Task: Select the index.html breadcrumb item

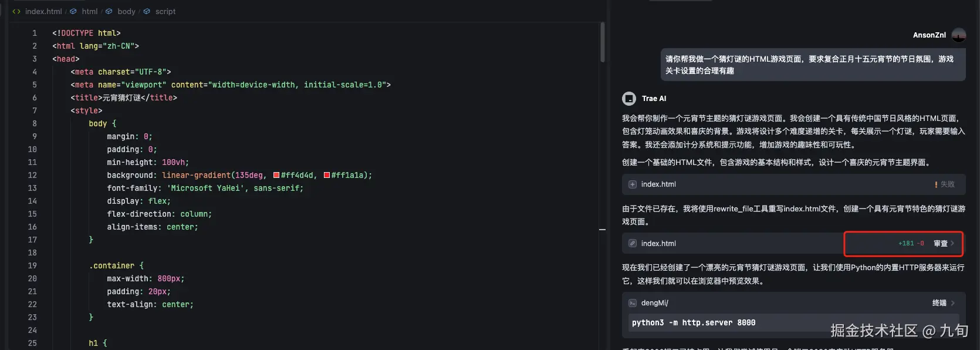Action: click(x=43, y=11)
